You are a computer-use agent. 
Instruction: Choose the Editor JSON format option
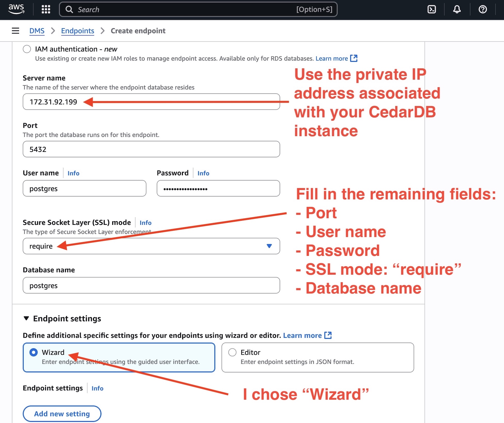pyautogui.click(x=232, y=352)
